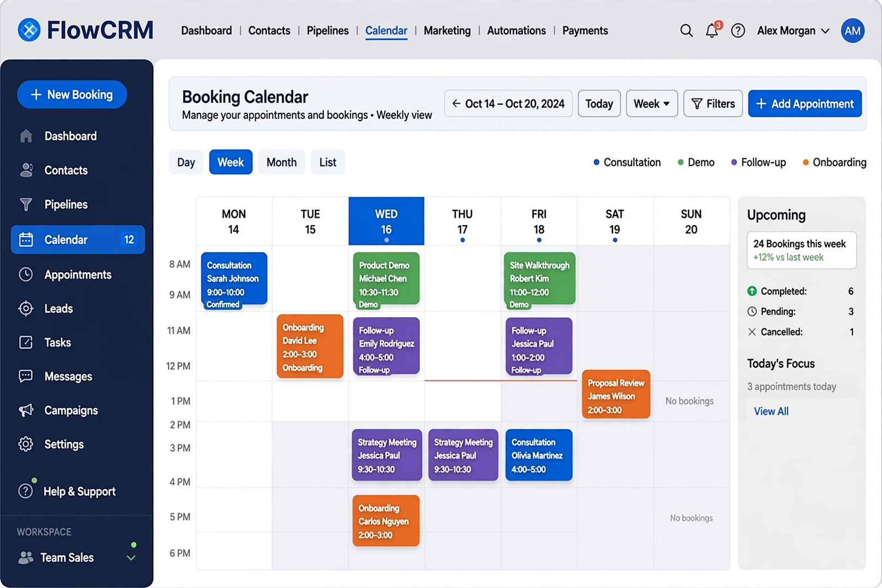
Task: Open Pipelines in the top navigation
Action: tap(327, 31)
